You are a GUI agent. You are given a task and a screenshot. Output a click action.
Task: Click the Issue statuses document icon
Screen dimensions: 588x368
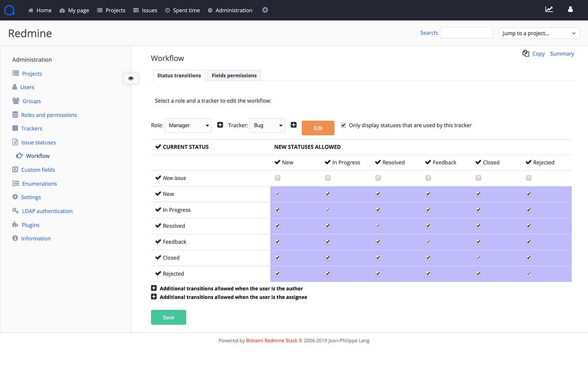pos(15,142)
